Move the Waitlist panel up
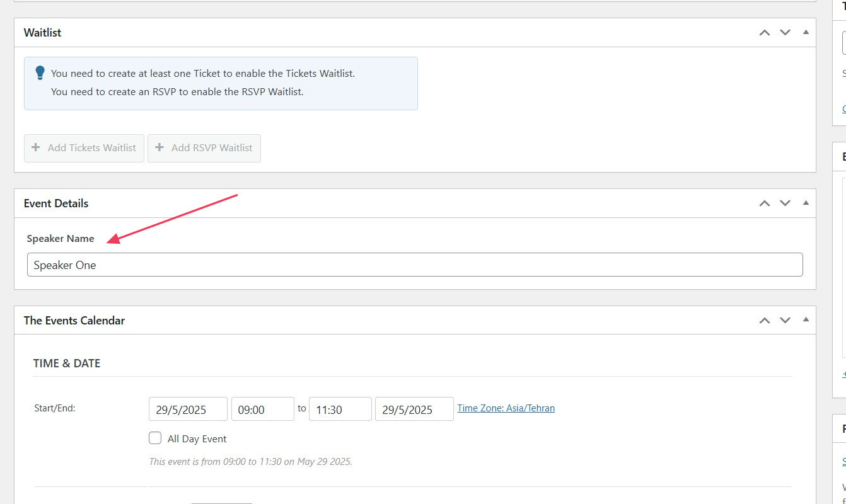Screen dimensions: 846x504 pyautogui.click(x=765, y=32)
